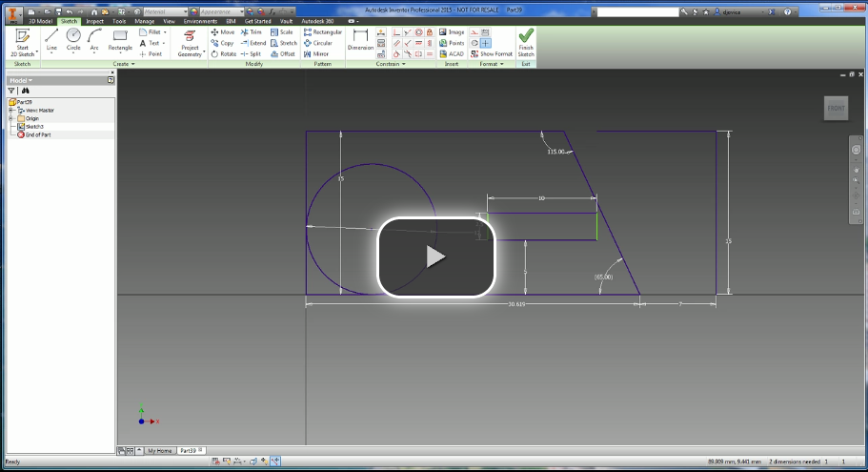Expand the View: Master node
The width and height of the screenshot is (868, 472).
point(11,111)
